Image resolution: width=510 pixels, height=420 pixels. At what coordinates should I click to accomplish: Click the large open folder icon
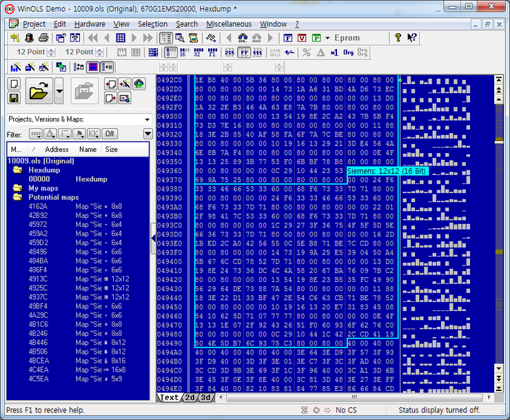pyautogui.click(x=39, y=91)
